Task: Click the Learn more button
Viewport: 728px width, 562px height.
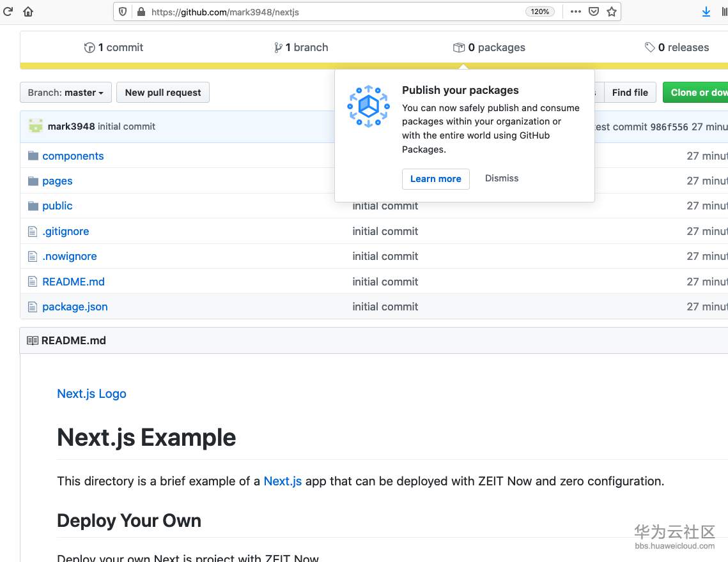Action: tap(435, 179)
